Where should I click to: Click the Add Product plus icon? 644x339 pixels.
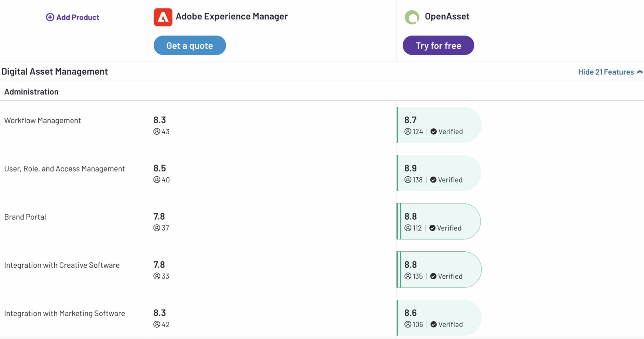click(50, 17)
